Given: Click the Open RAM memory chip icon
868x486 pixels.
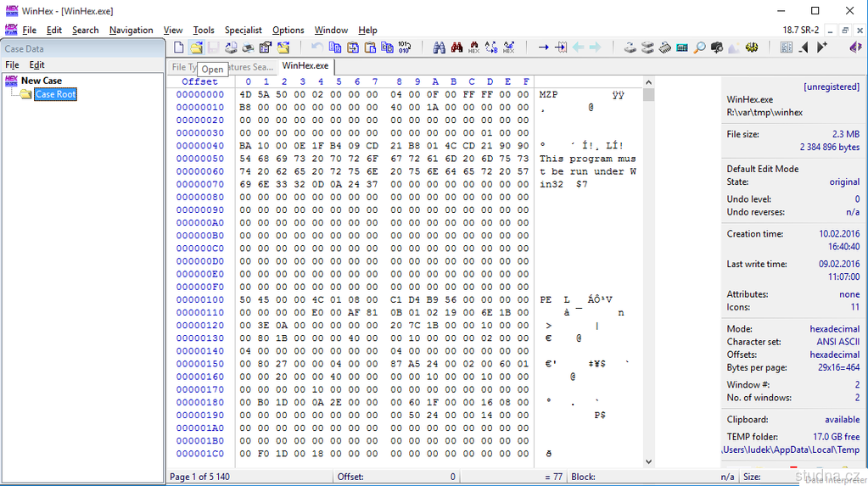Looking at the screenshot, I should (665, 47).
